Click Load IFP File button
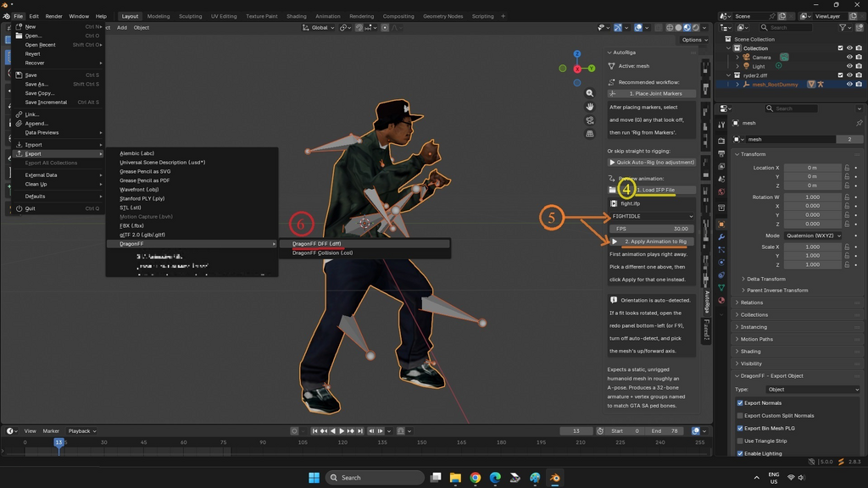Image resolution: width=868 pixels, height=488 pixels. (652, 190)
